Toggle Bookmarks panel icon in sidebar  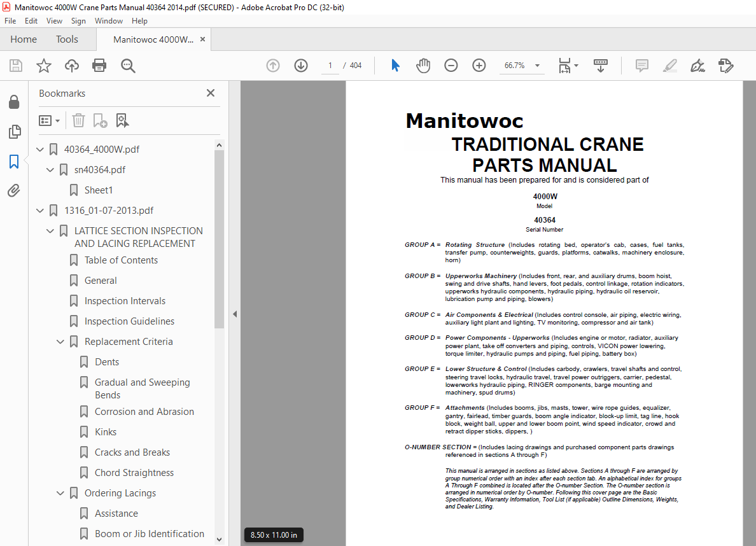(x=14, y=162)
